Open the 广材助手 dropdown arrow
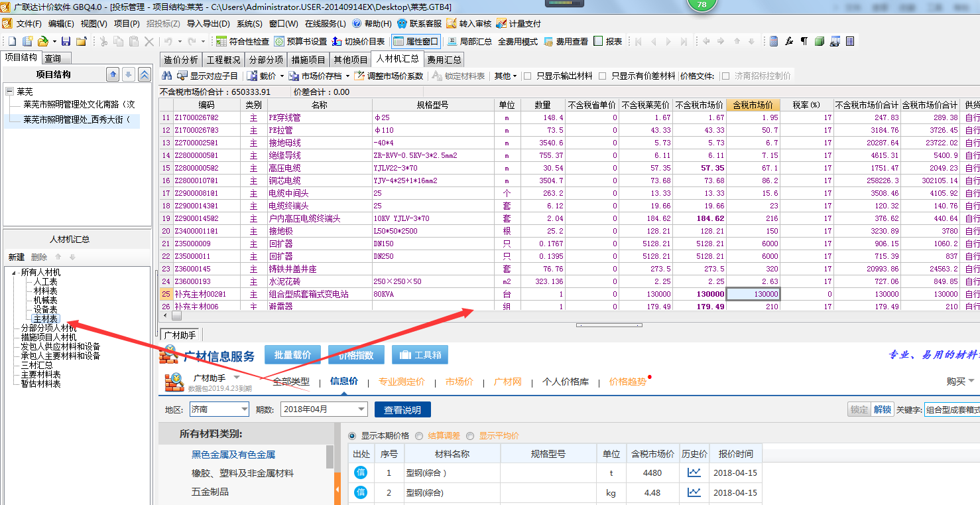Viewport: 980px width, 505px height. [237, 378]
